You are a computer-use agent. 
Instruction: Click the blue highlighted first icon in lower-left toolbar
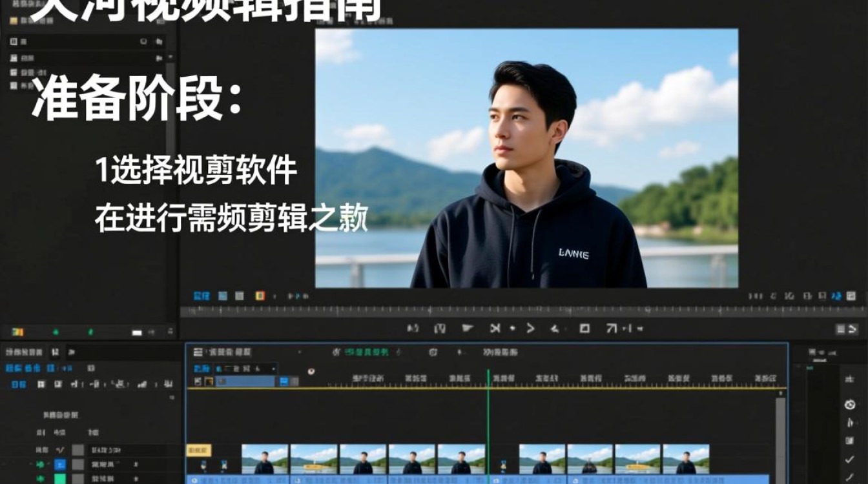(19, 384)
